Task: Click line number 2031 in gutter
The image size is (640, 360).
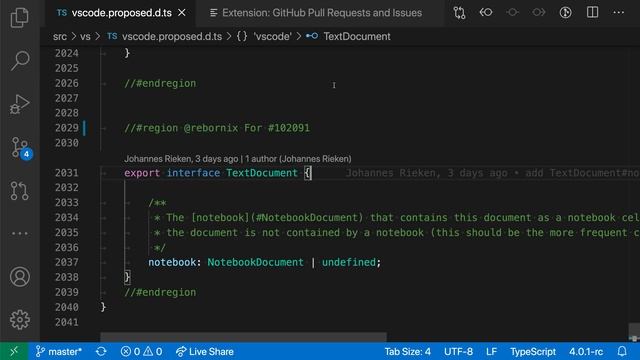Action: pyautogui.click(x=67, y=173)
